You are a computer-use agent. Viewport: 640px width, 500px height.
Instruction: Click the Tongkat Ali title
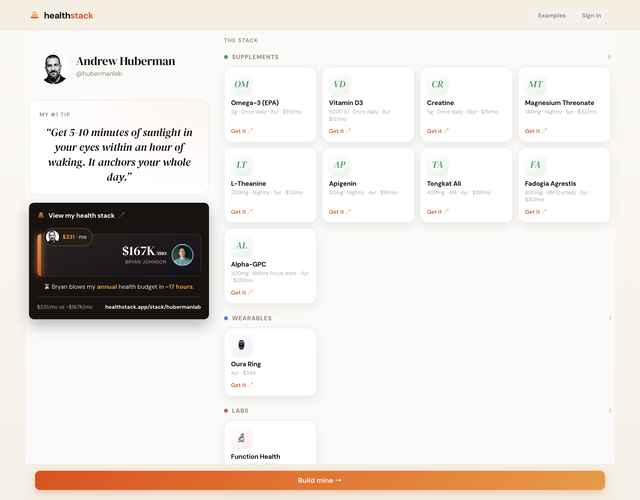click(444, 184)
